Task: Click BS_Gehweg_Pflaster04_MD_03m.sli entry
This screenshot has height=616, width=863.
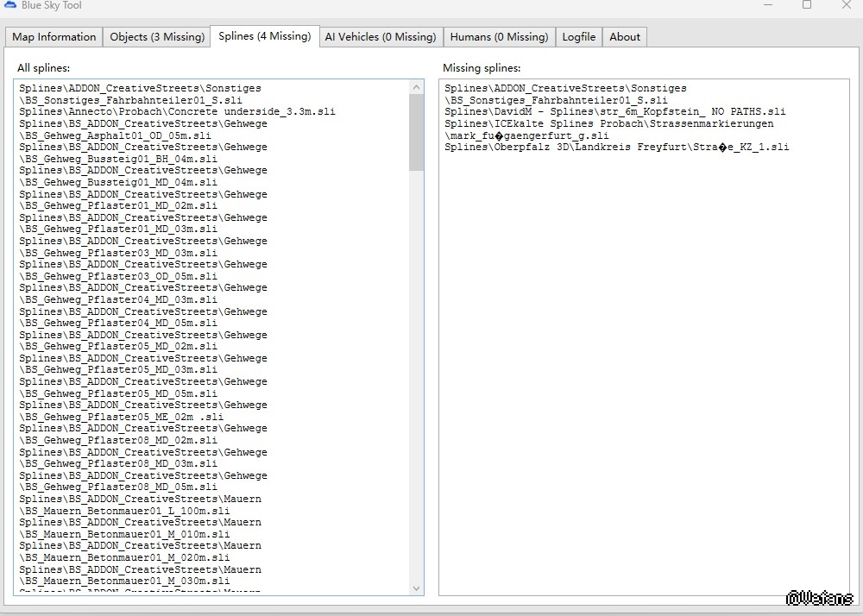Action: pos(118,299)
